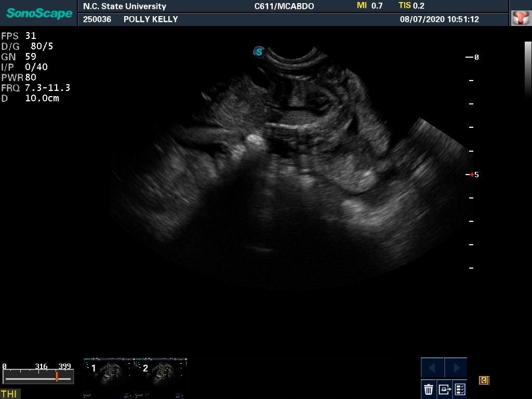Click the yellow cine clip icon
The height and width of the screenshot is (399, 532).
point(484,380)
